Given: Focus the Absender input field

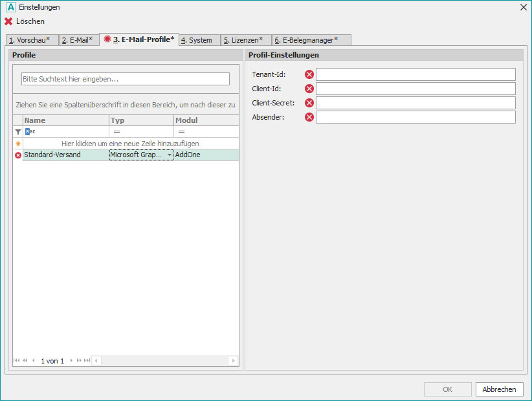Looking at the screenshot, I should click(416, 117).
